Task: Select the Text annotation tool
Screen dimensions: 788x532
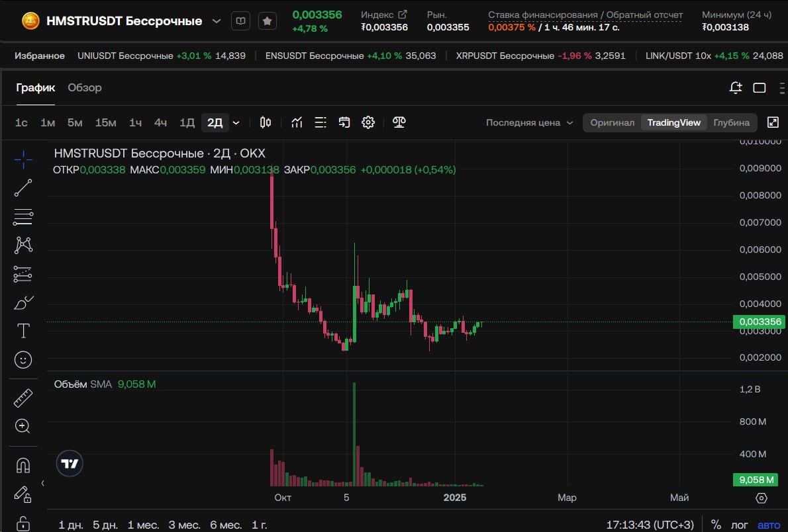Action: [x=23, y=331]
